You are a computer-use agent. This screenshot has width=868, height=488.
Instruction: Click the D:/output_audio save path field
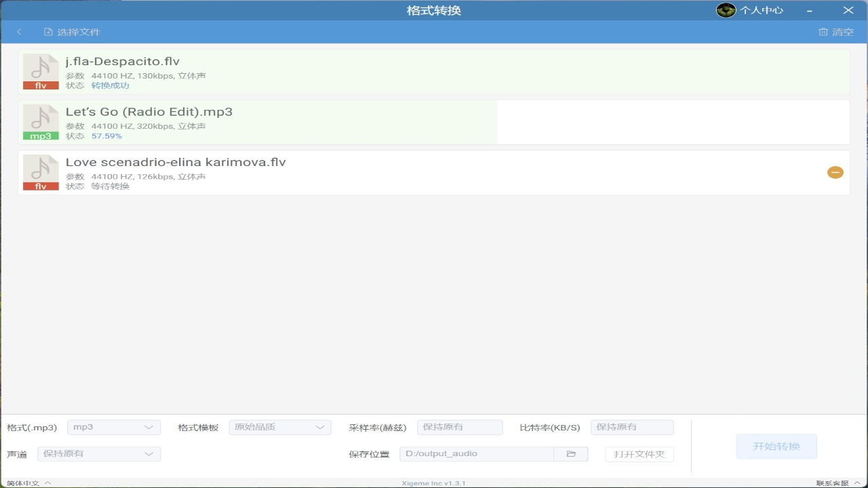[476, 454]
